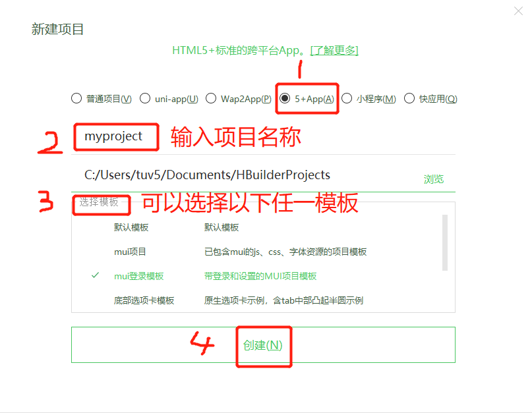The height and width of the screenshot is (413, 532).
Task: Click the description 带登录和设置的MUI项目模板
Action: pyautogui.click(x=260, y=276)
